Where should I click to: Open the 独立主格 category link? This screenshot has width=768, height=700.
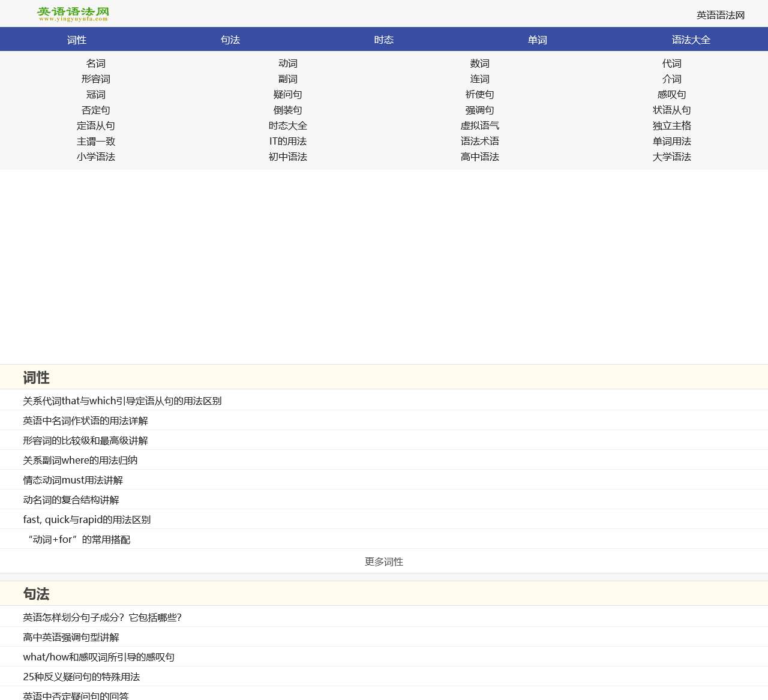coord(672,126)
